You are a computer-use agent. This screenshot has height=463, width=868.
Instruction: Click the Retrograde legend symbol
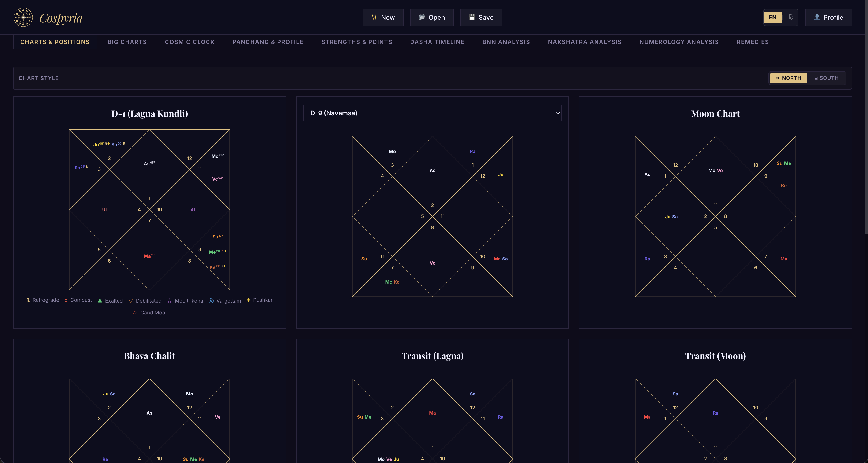(28, 300)
